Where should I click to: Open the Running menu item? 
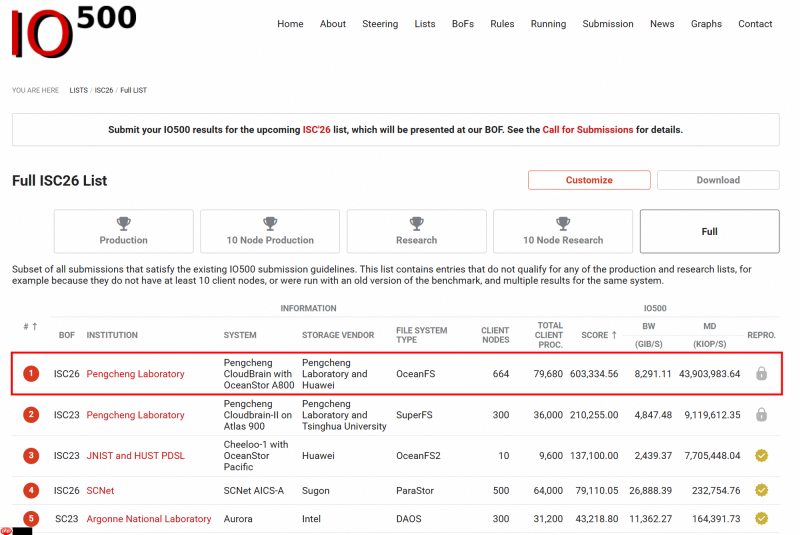tap(548, 24)
